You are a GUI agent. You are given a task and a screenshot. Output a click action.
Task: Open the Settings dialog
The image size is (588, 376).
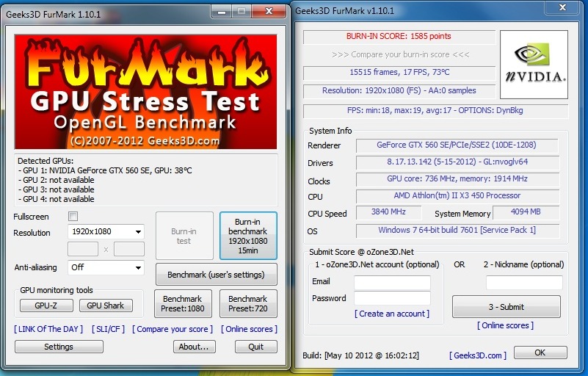[59, 347]
